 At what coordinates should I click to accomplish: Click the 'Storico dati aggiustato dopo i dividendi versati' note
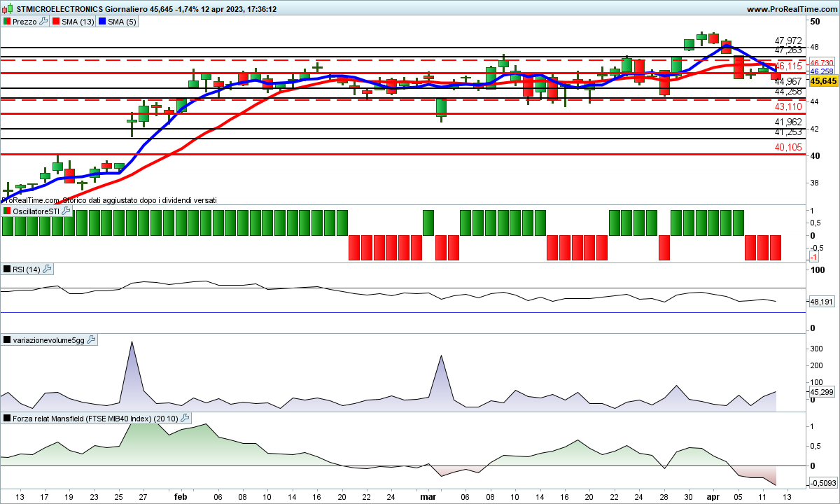[139, 200]
